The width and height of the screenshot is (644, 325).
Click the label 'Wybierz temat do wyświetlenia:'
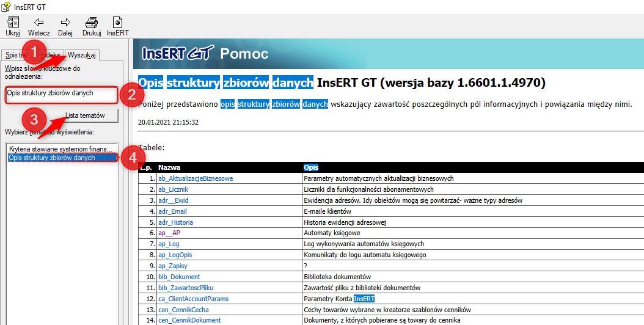[x=49, y=133]
